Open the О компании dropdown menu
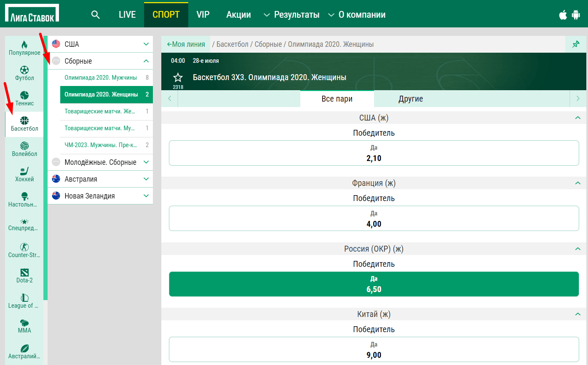This screenshot has width=588, height=365. point(357,15)
